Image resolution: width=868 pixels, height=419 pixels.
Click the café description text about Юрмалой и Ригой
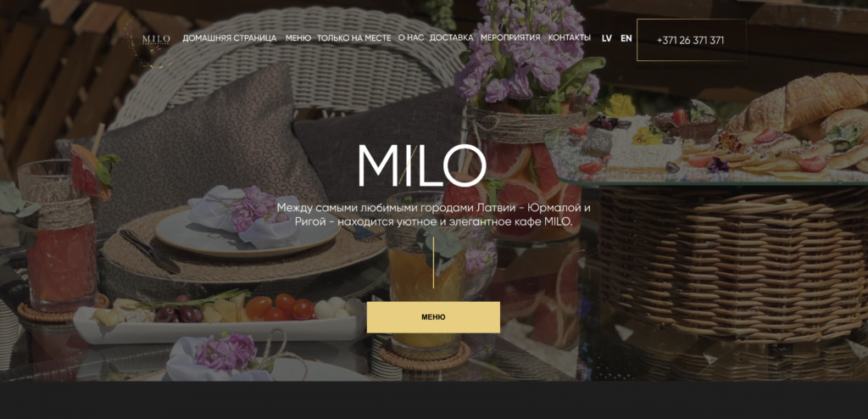click(x=433, y=215)
